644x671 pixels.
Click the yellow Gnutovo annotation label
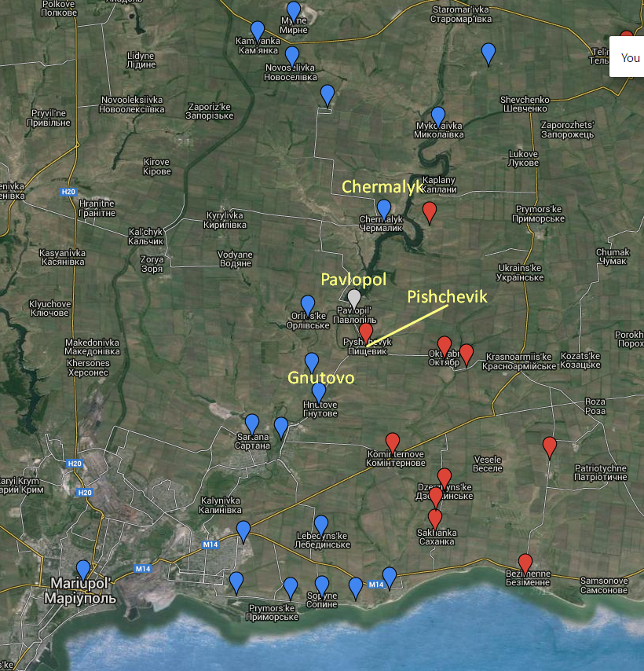320,378
